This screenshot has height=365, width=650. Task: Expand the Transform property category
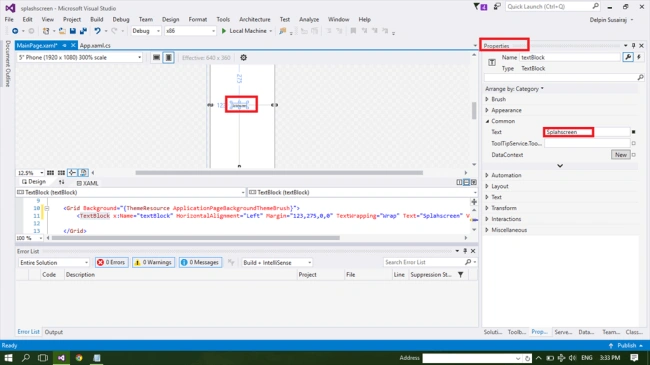click(487, 208)
